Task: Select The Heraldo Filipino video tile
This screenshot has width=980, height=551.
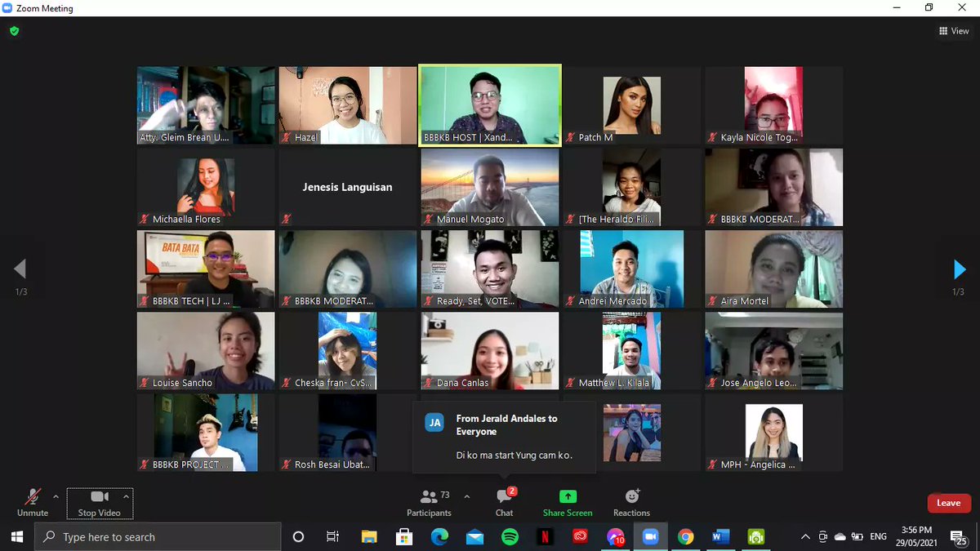Action: click(632, 187)
